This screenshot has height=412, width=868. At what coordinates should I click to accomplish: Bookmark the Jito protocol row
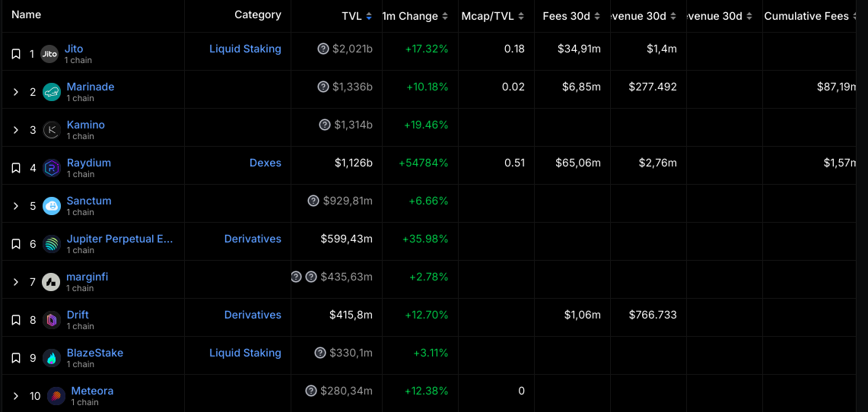(x=16, y=54)
